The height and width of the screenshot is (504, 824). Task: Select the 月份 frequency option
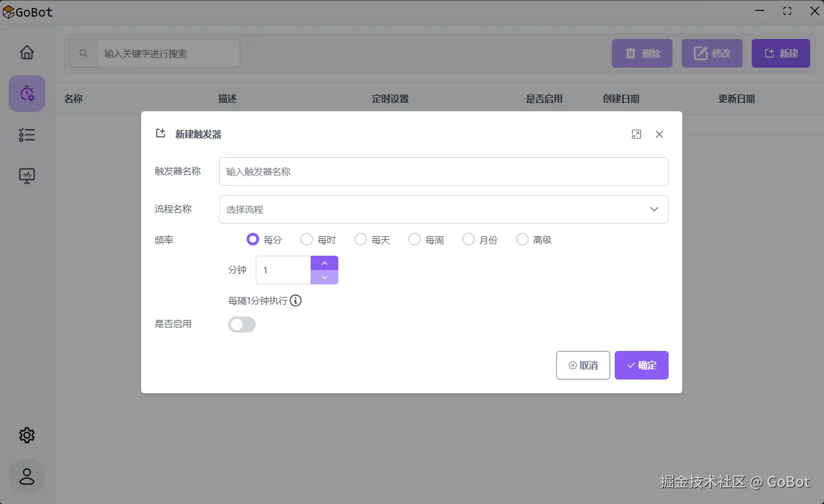[468, 239]
